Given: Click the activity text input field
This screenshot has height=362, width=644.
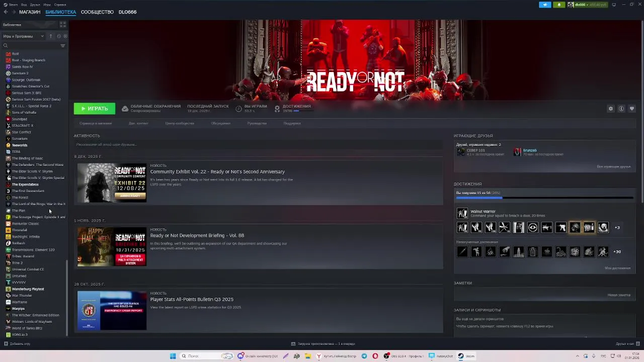Looking at the screenshot, I should 258,144.
